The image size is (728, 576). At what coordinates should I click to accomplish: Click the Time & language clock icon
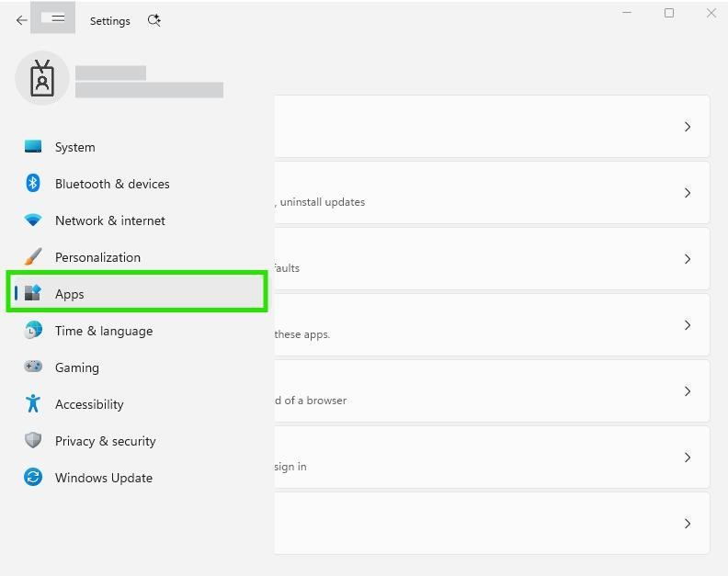33,330
